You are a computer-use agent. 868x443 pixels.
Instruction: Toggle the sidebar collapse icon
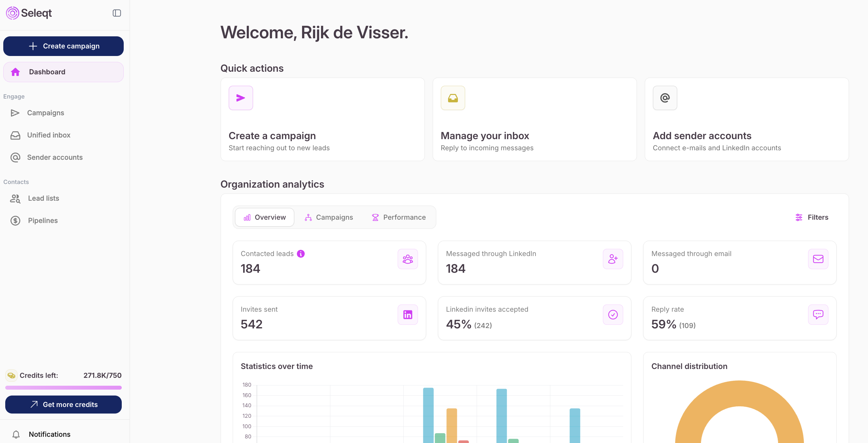117,13
